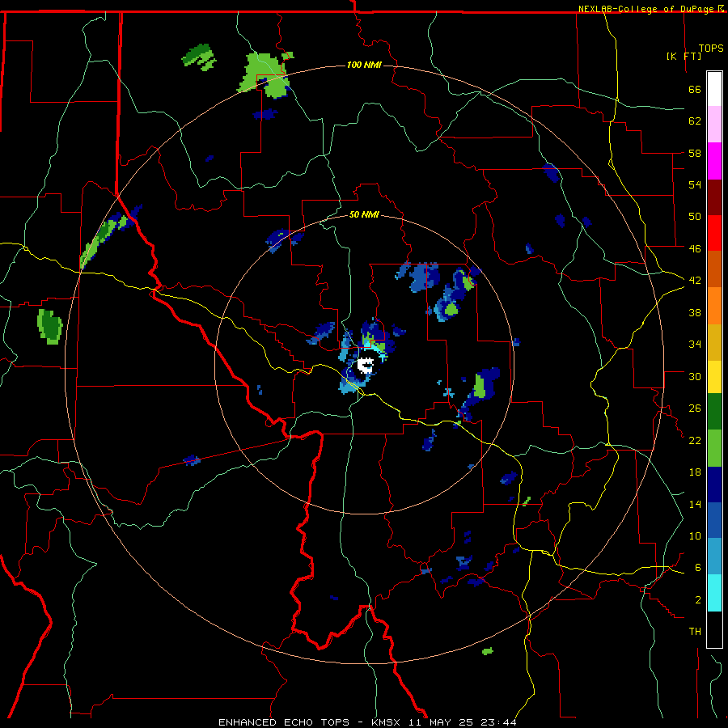Click the 66 value on the scale
The image size is (728, 728).
point(695,89)
